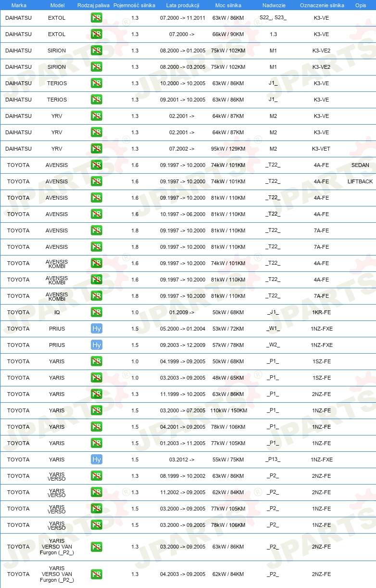Click the Lata produkcji column header
This screenshot has width=376, height=588.
click(x=182, y=5)
